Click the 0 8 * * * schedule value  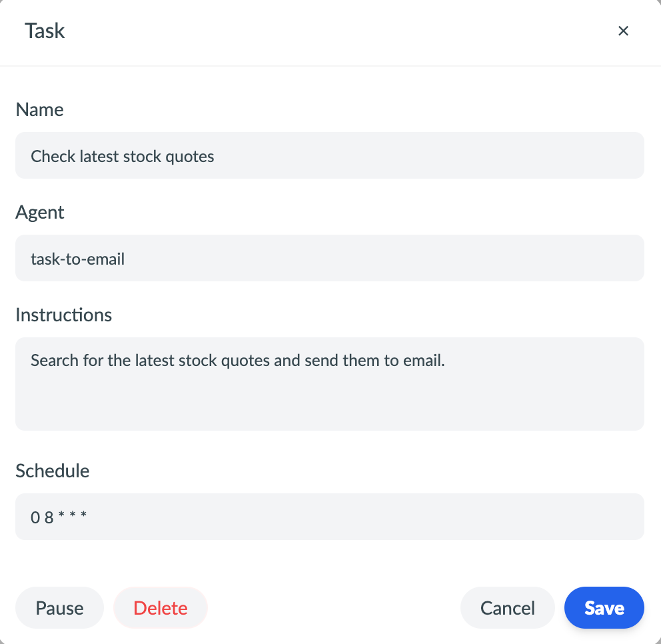pos(59,517)
